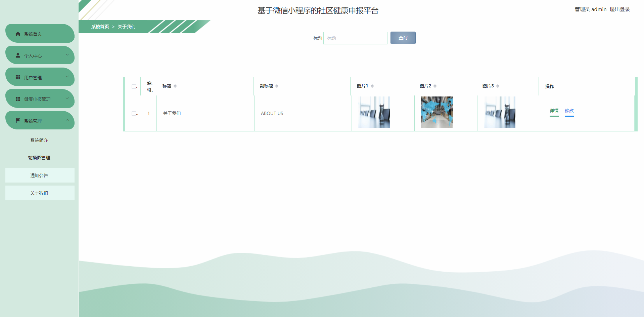The height and width of the screenshot is (317, 644).
Task: Click the 查询 search button
Action: [403, 38]
